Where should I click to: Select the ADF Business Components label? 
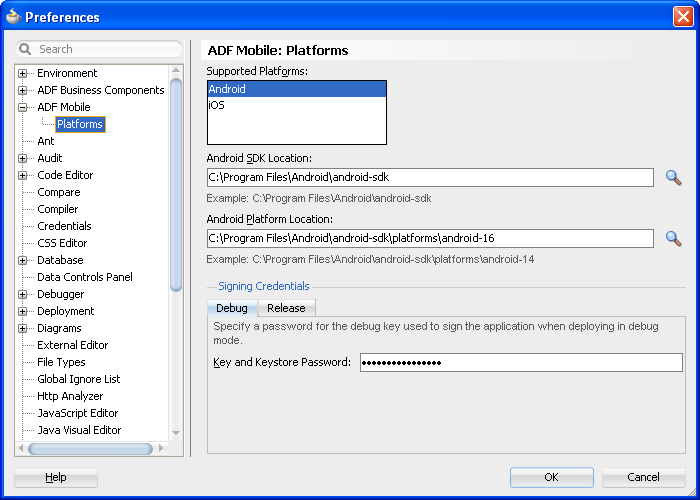click(101, 90)
